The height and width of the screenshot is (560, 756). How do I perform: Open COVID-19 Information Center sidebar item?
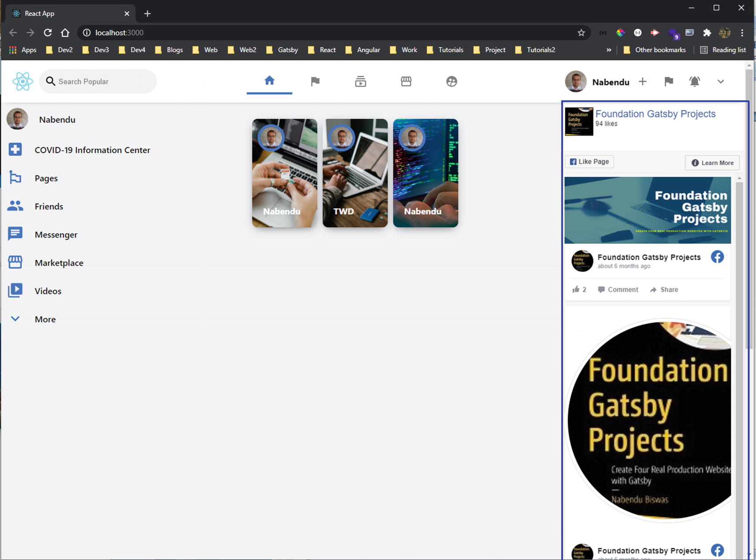coord(92,150)
